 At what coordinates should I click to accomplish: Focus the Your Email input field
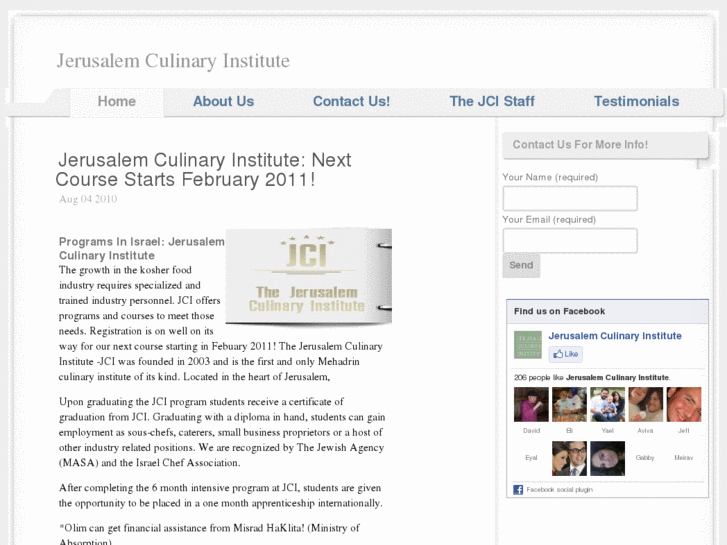click(x=570, y=241)
